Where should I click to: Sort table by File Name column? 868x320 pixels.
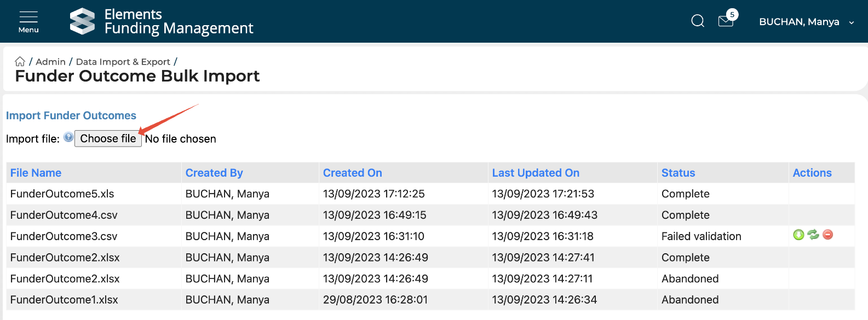36,173
